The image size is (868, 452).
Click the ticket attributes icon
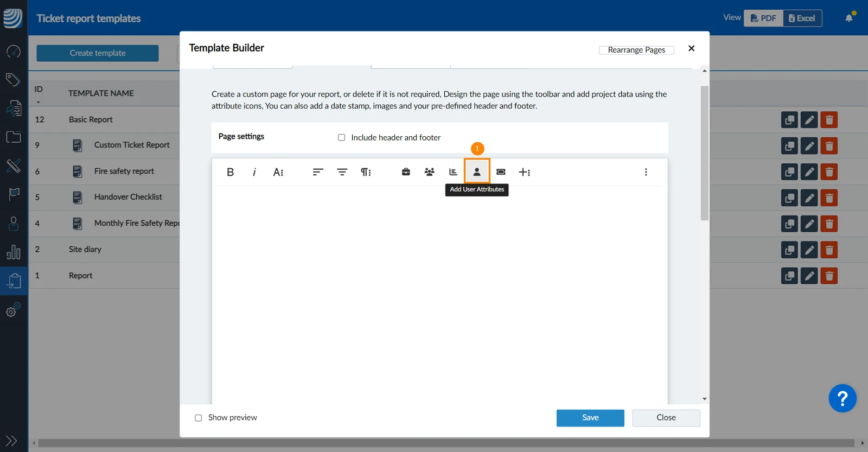click(x=501, y=172)
